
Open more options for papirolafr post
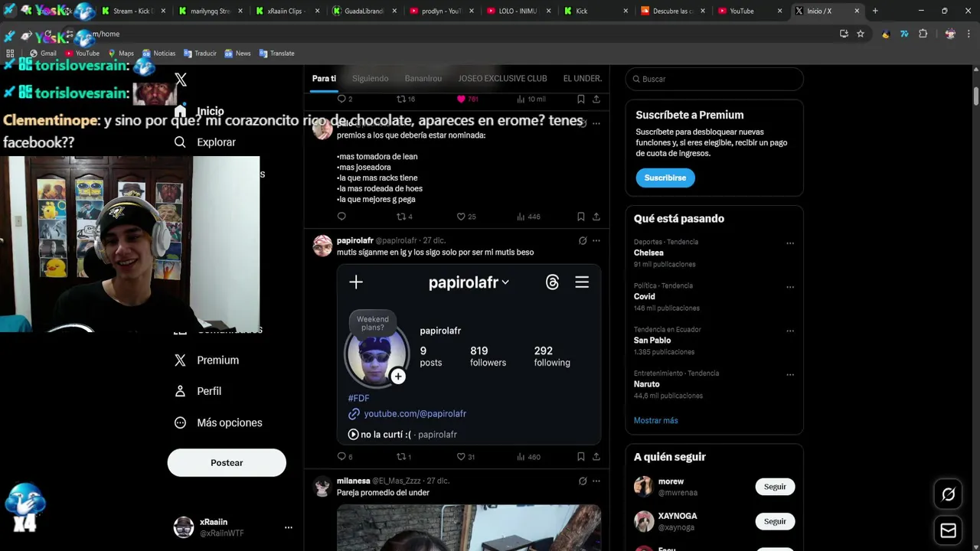tap(596, 241)
